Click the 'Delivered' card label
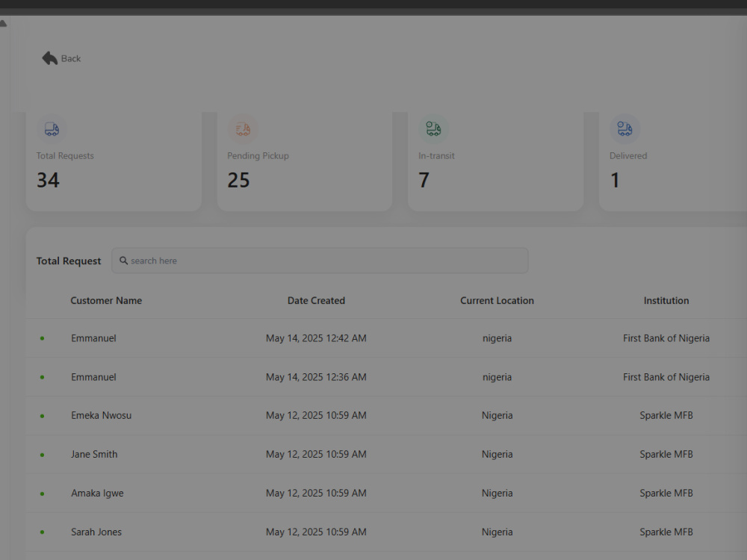This screenshot has height=560, width=747. 628,156
